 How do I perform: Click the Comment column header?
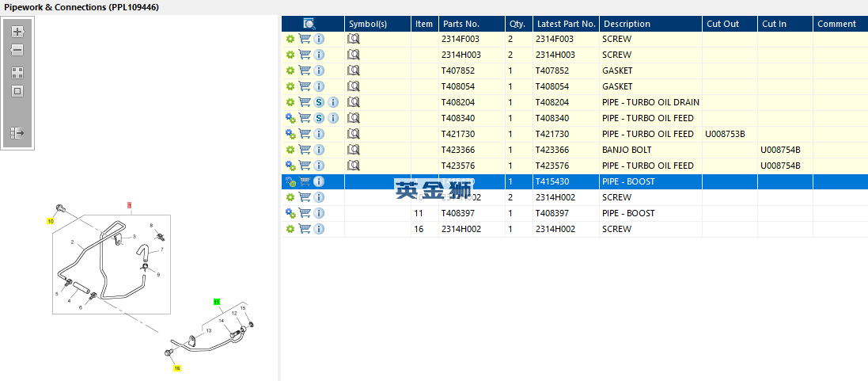click(x=840, y=24)
